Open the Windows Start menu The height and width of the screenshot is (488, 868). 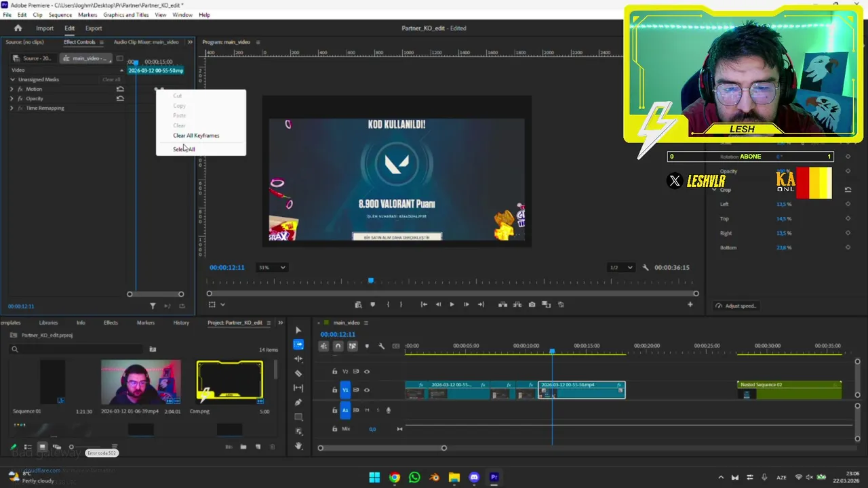[x=374, y=477]
